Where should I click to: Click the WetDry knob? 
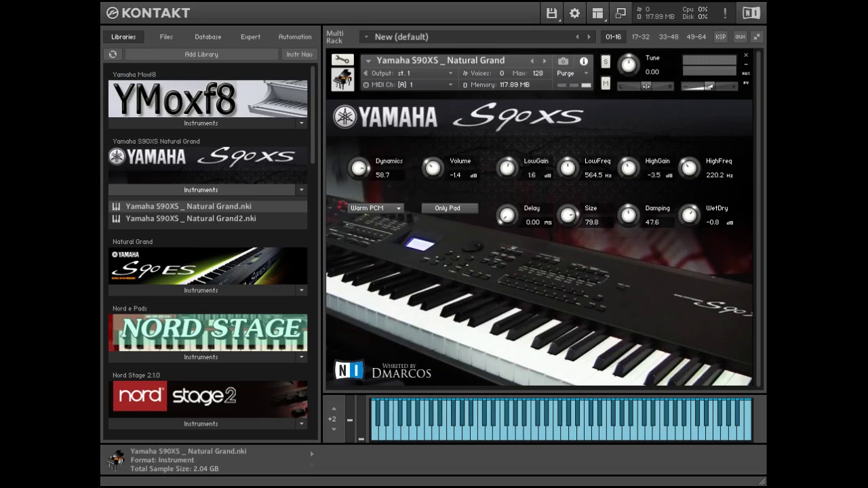pyautogui.click(x=689, y=215)
